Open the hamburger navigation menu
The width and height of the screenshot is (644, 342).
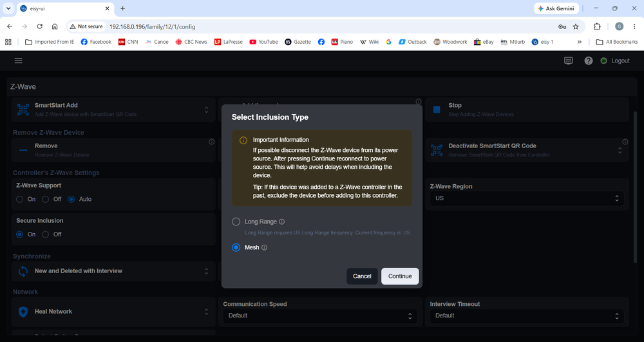tap(19, 61)
